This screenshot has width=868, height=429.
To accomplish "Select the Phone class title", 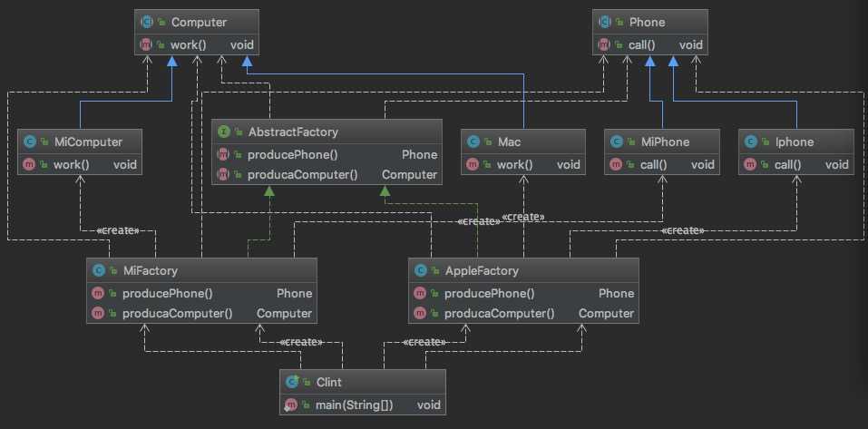I will click(x=647, y=22).
